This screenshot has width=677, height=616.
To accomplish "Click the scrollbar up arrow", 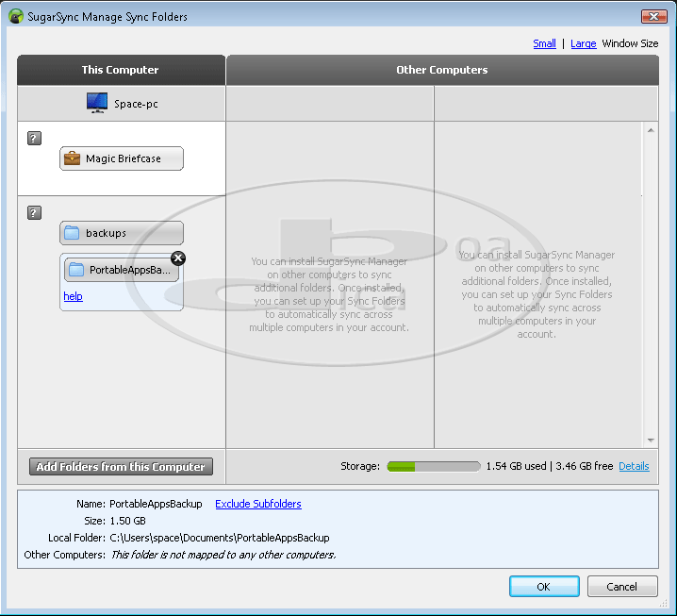I will [x=651, y=130].
